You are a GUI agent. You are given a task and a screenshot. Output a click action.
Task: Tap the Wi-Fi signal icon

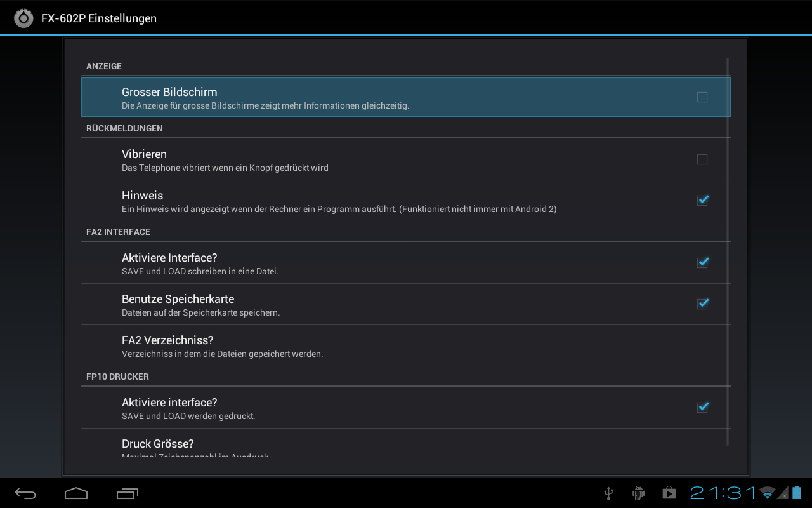(768, 493)
